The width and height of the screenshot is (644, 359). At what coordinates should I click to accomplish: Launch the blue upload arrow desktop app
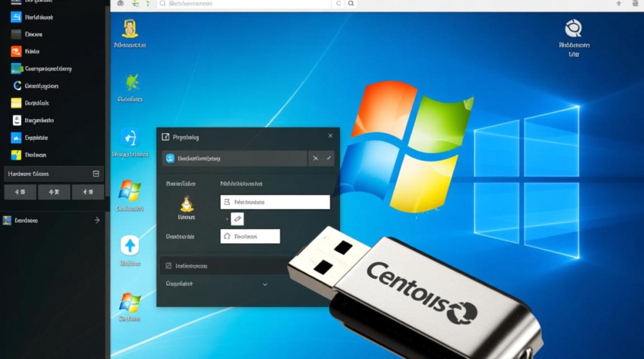(129, 246)
